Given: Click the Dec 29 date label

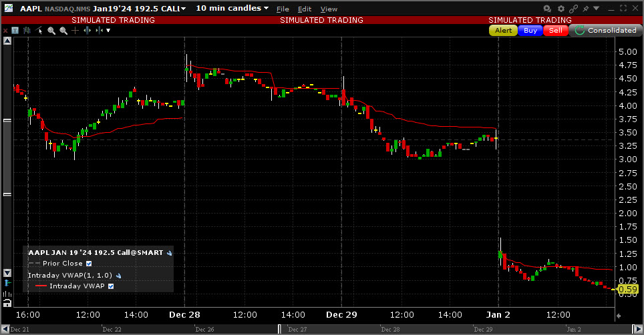Looking at the screenshot, I should tap(341, 315).
